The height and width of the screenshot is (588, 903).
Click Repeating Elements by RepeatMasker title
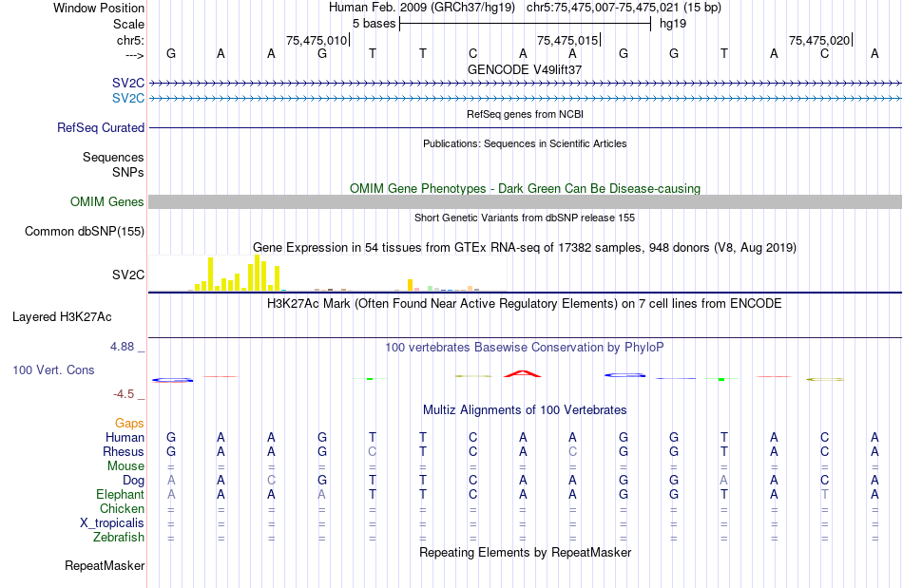tap(526, 552)
